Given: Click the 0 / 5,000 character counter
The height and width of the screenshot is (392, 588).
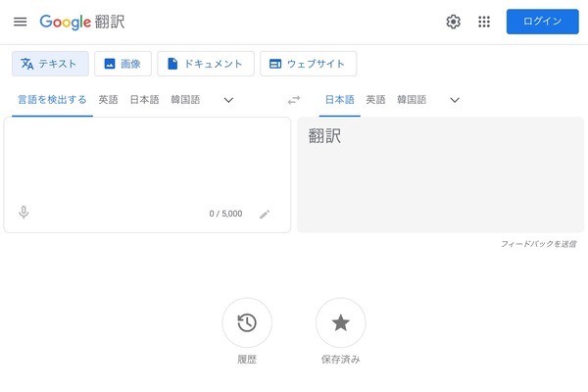Looking at the screenshot, I should pos(225,214).
